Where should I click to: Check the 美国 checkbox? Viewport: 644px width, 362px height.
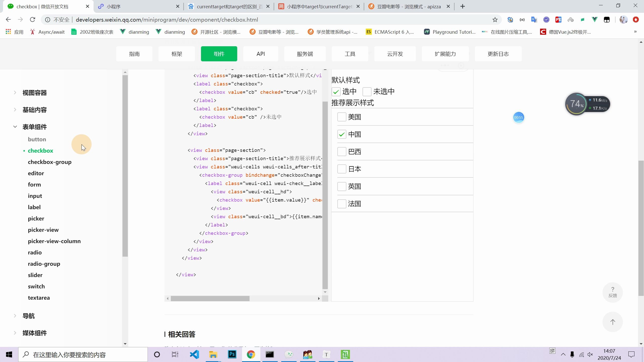point(342,117)
